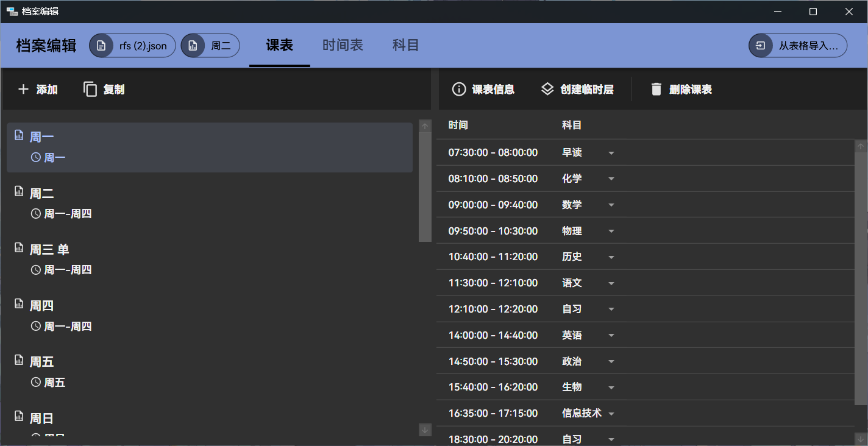This screenshot has width=868, height=446.
Task: Click the 删除课表 trash icon
Action: point(656,90)
